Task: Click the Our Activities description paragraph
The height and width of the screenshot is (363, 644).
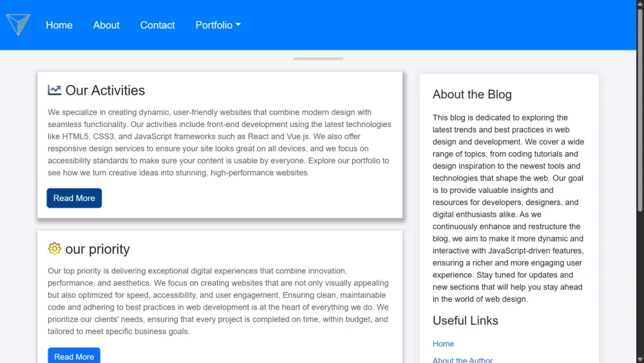Action: [x=220, y=142]
